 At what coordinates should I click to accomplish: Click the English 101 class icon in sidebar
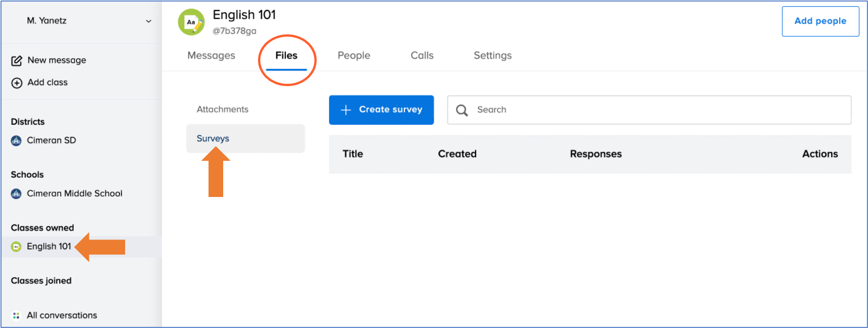tap(16, 247)
